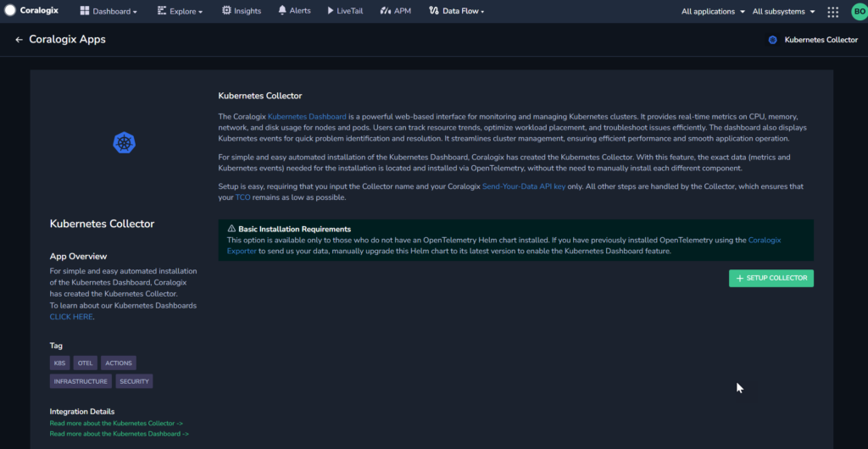This screenshot has height=449, width=868.
Task: Click the Insights chip icon
Action: point(226,10)
